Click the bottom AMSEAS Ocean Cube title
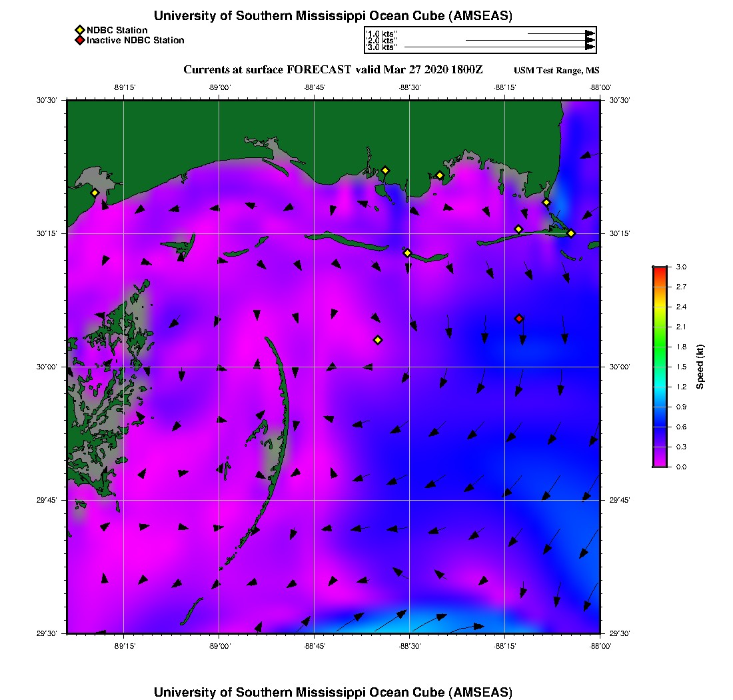 [333, 691]
